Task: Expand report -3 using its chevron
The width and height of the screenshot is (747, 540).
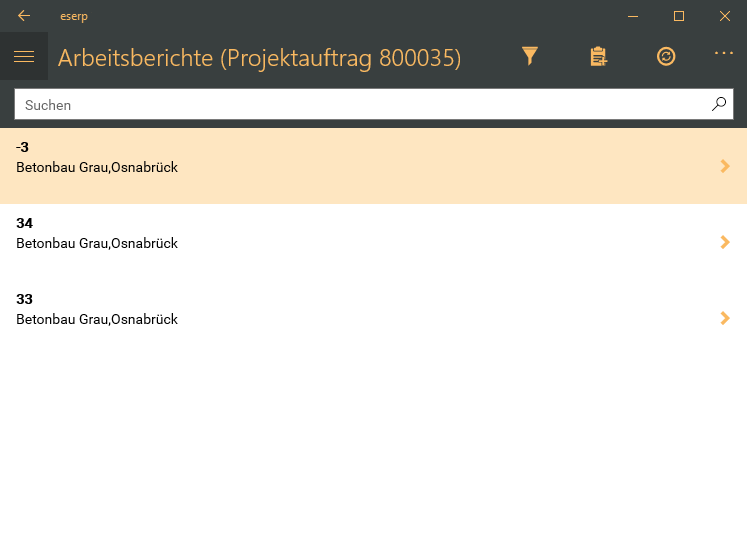Action: point(725,166)
